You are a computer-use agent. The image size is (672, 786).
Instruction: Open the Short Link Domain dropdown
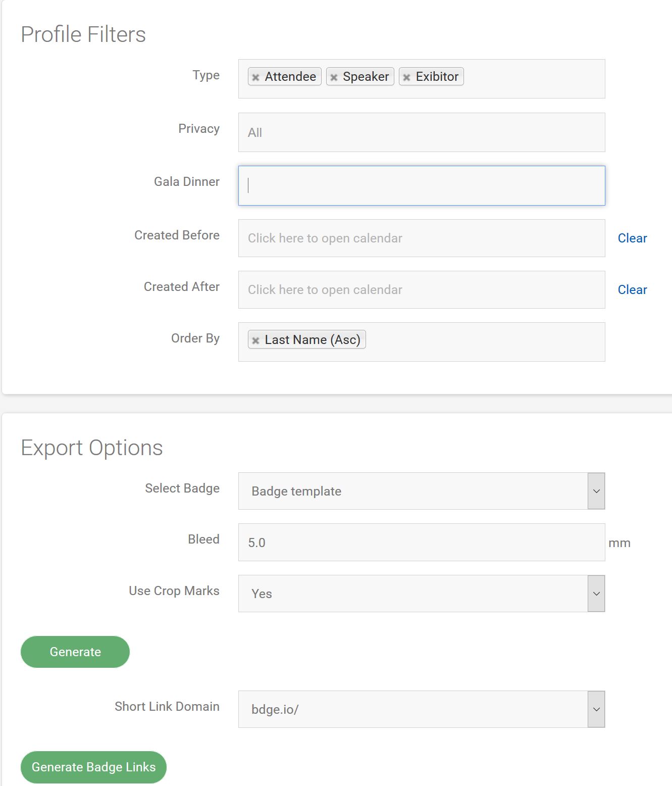click(596, 709)
